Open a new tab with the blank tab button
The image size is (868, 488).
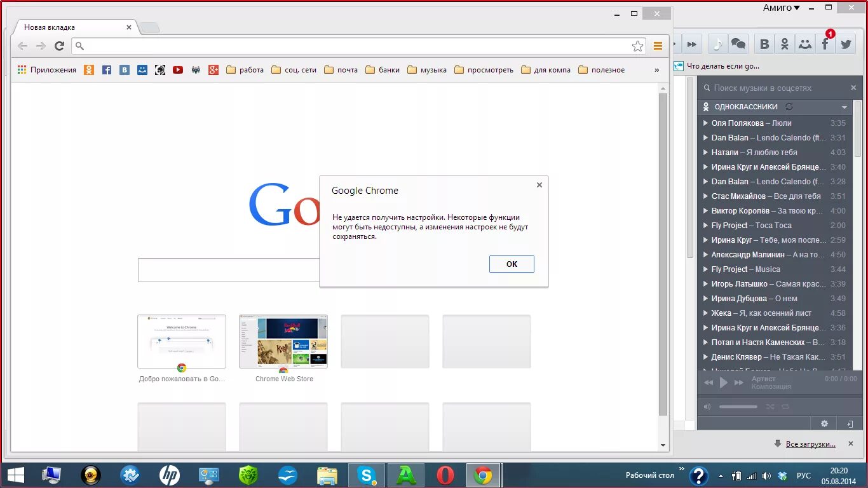tap(149, 27)
